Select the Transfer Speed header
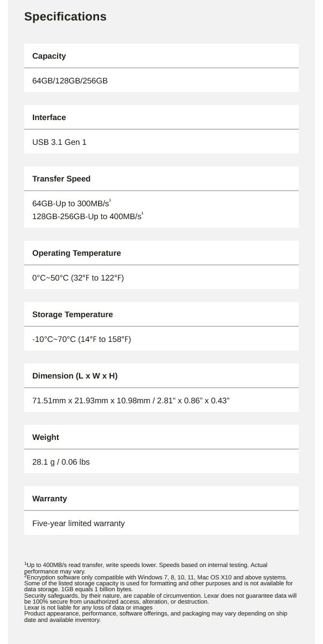Image resolution: width=323 pixels, height=644 pixels. pyautogui.click(x=161, y=179)
